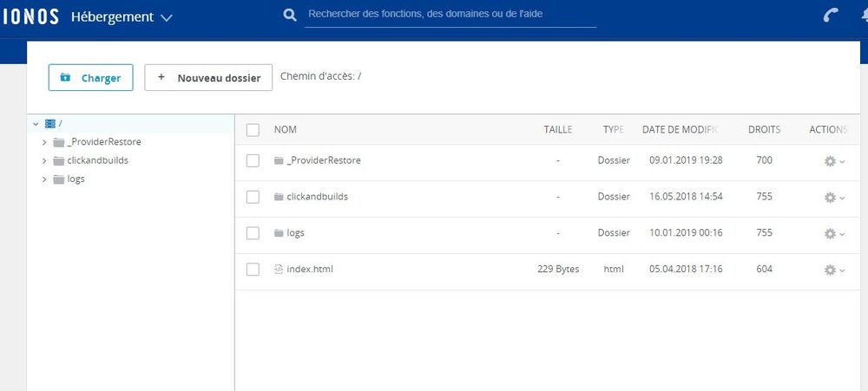Open gear actions for index.html row
This screenshot has width=868, height=391.
[x=834, y=270]
